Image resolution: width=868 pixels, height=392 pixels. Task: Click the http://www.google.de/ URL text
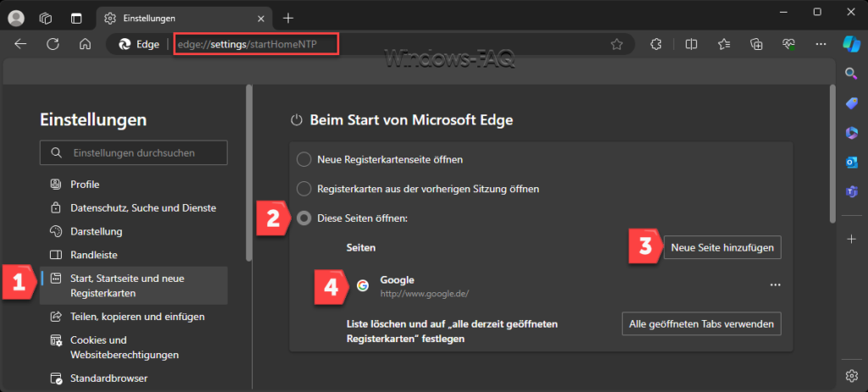click(425, 294)
